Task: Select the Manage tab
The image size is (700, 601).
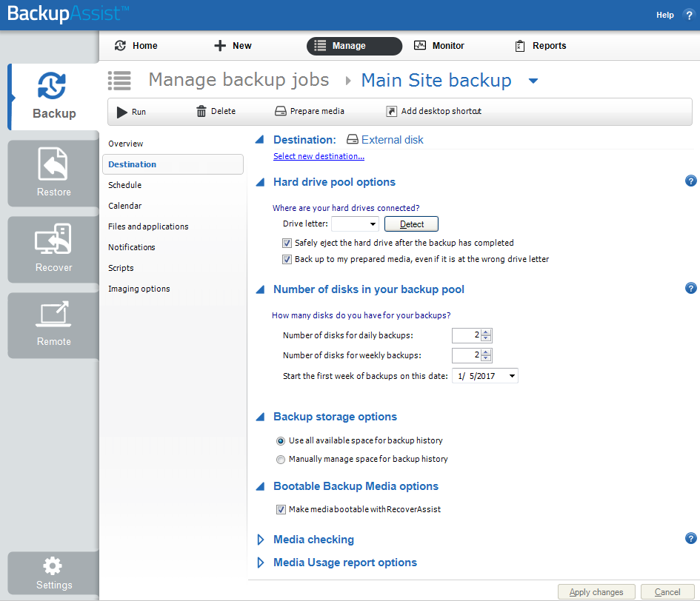Action: pos(354,46)
